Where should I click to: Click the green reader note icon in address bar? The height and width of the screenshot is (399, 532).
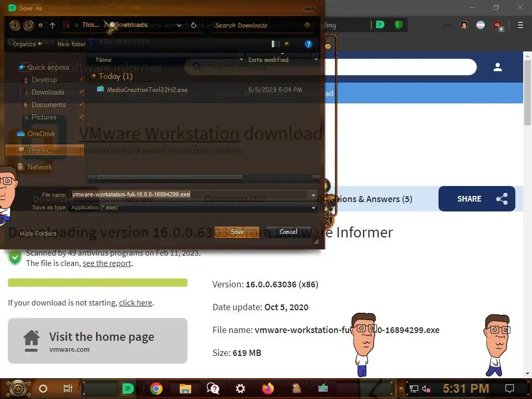tap(380, 25)
